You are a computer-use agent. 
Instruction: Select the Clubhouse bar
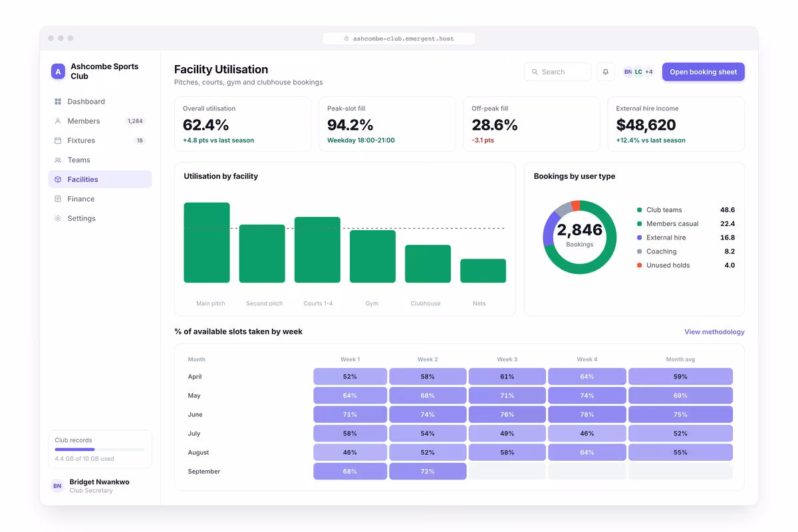point(428,264)
